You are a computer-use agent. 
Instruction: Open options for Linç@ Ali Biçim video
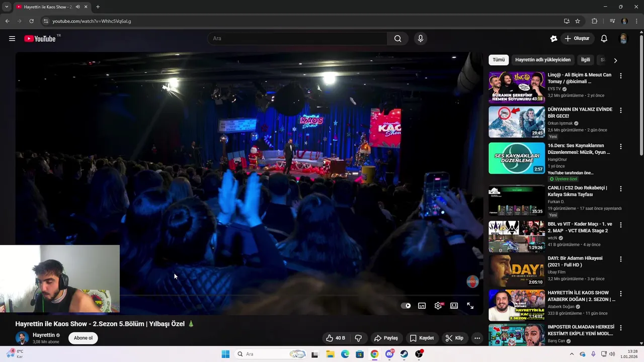tap(621, 76)
